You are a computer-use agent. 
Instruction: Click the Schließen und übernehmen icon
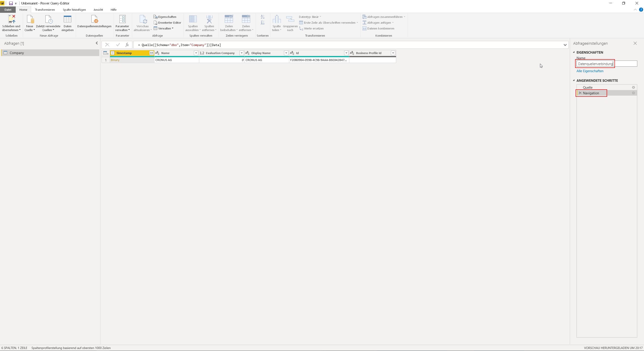11,19
